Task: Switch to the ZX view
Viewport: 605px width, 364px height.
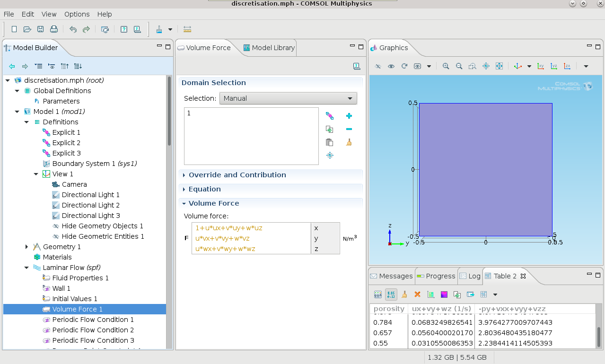Action: [x=567, y=66]
